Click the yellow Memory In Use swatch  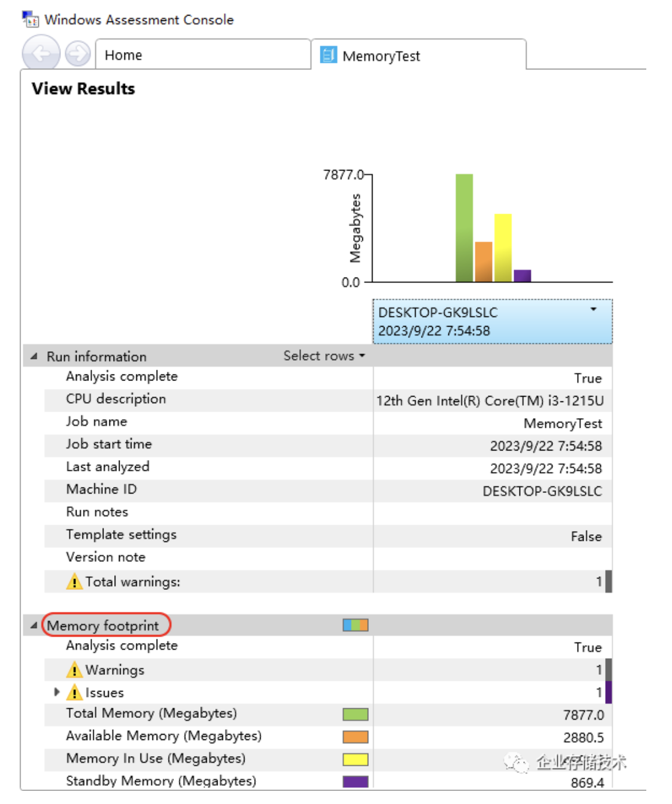[x=355, y=760]
